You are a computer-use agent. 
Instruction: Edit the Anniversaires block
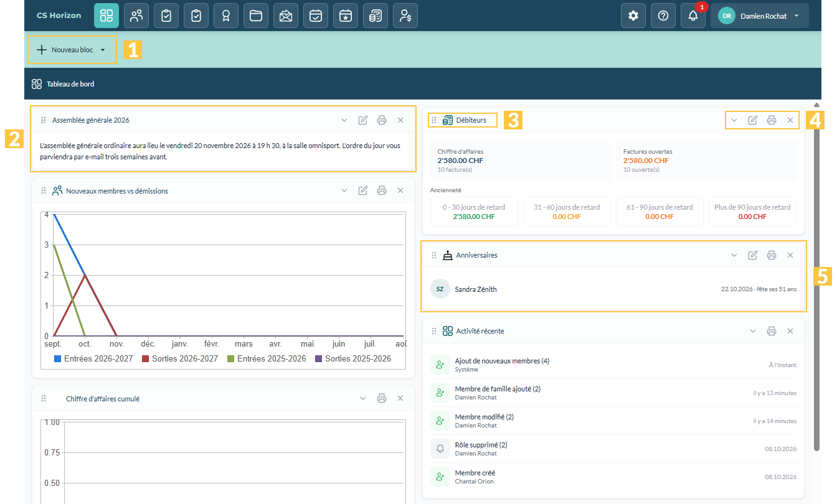(x=753, y=255)
